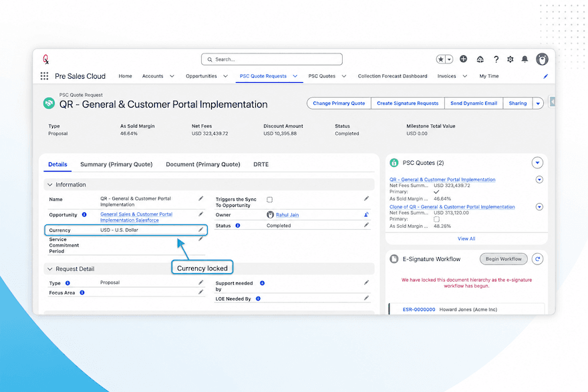588x392 pixels.
Task: Open the PSC Quotes nav tab
Action: [322, 76]
